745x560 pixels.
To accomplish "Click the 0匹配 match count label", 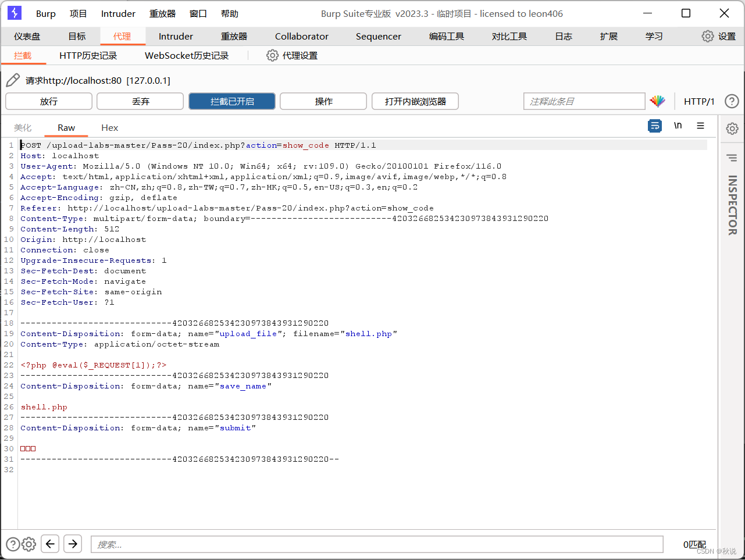I will pos(694,544).
